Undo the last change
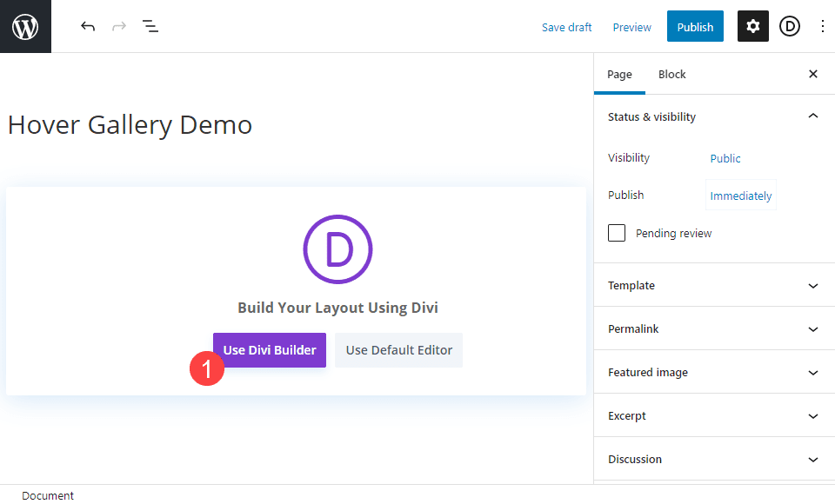 pos(88,26)
